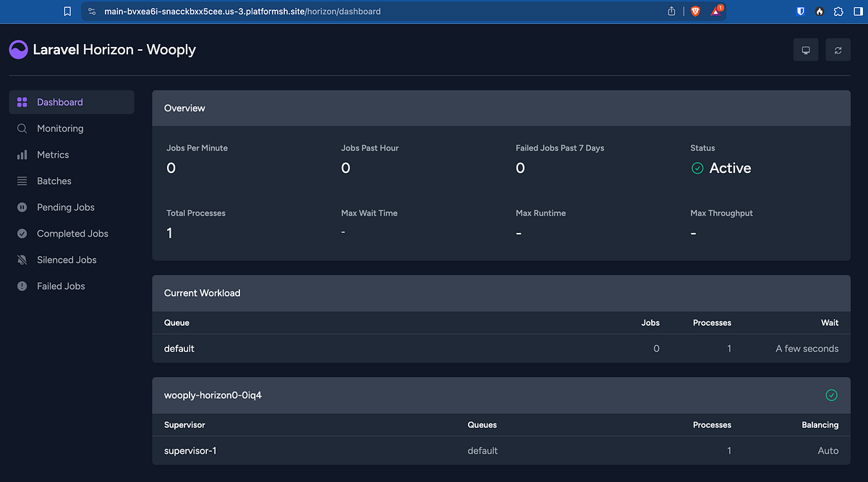Click the refresh icon at top right
Image resolution: width=868 pixels, height=482 pixels.
point(838,49)
